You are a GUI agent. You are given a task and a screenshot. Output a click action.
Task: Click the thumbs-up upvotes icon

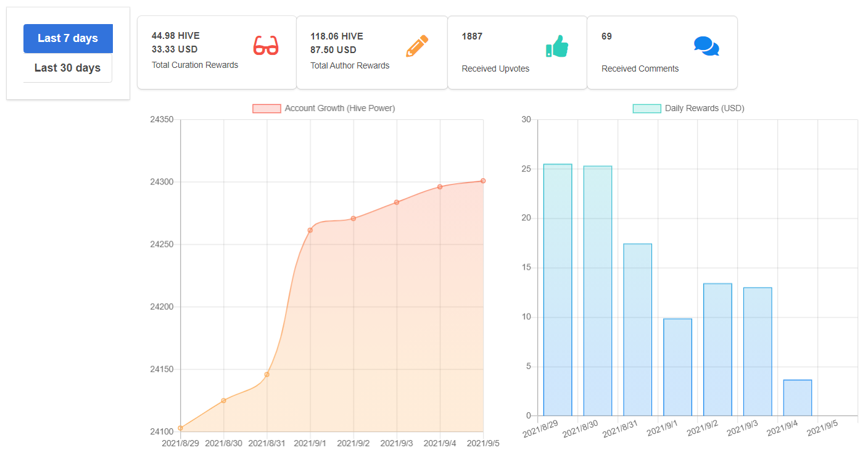pyautogui.click(x=556, y=46)
